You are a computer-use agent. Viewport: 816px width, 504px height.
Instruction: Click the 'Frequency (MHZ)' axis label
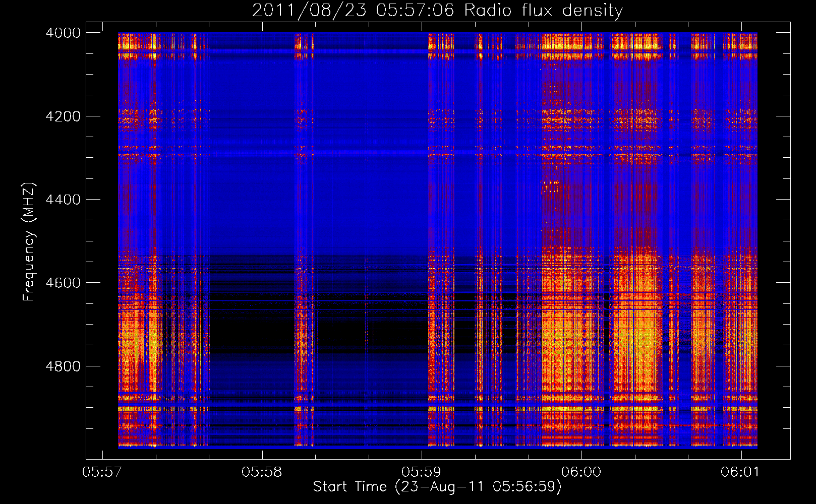[29, 241]
